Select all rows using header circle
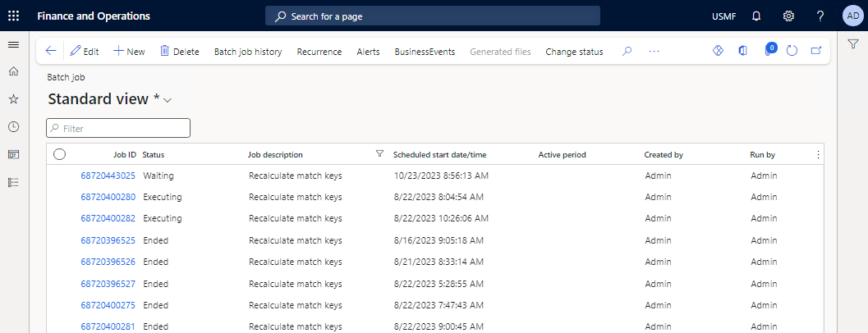Viewport: 868px width, 333px height. (59, 155)
